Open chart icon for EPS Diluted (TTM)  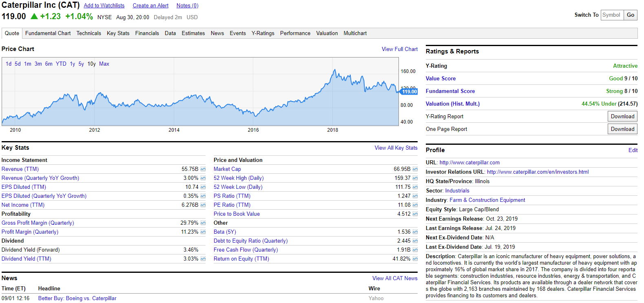coord(203,187)
